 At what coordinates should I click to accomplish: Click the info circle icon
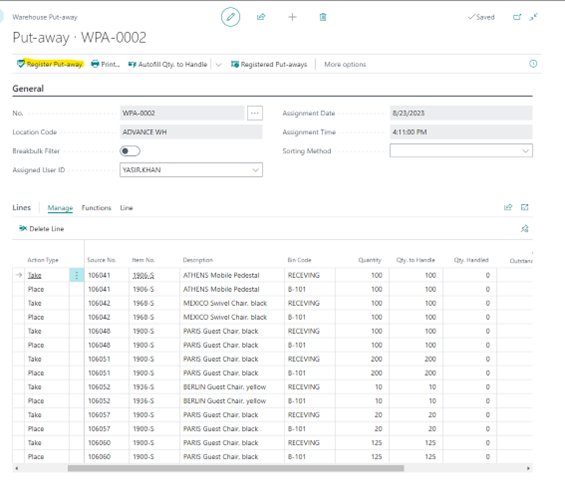pyautogui.click(x=533, y=64)
